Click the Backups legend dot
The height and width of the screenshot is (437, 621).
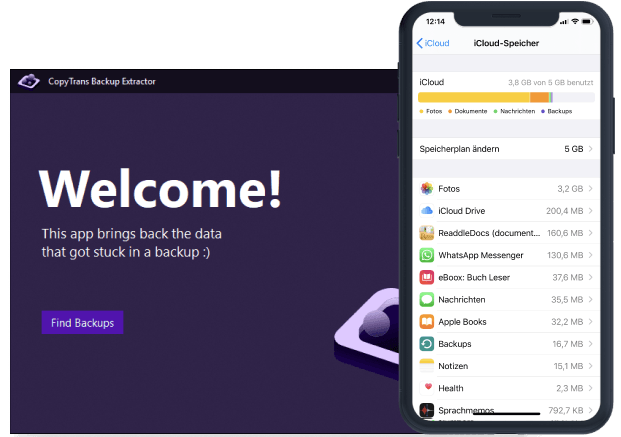tap(543, 111)
